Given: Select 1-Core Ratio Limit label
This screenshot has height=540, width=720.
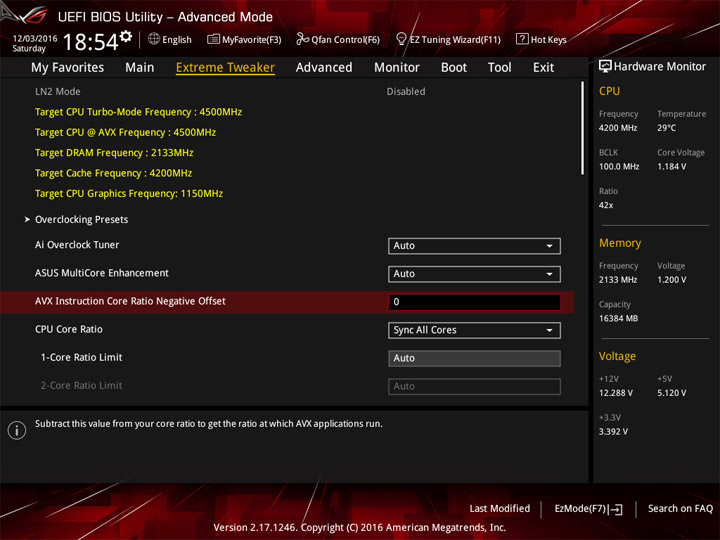Looking at the screenshot, I should (x=81, y=357).
